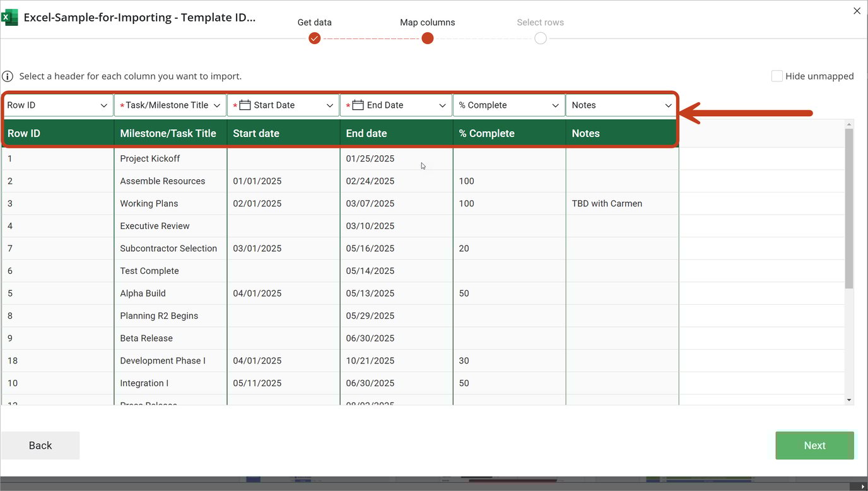Screen dimensions: 868x491
Task: Select the empty Select rows step circle
Action: 540,38
